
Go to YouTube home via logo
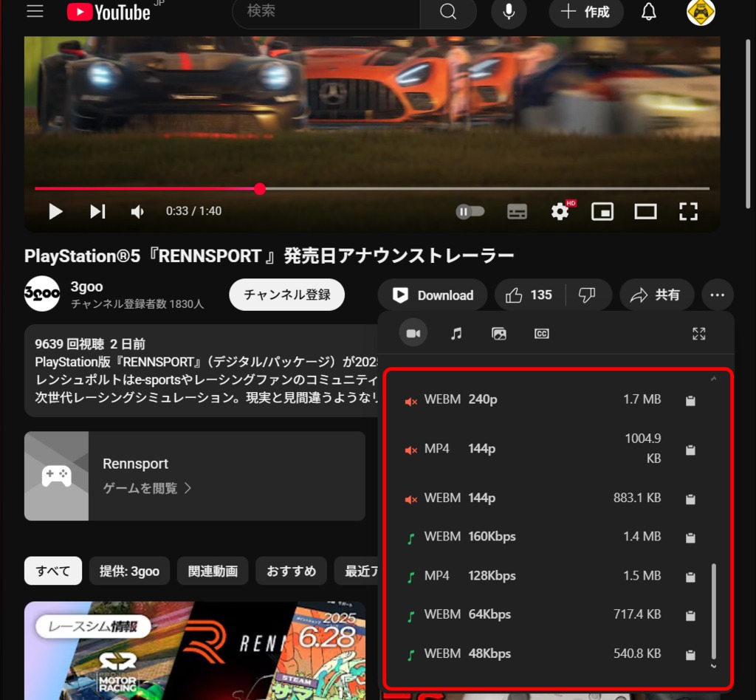pyautogui.click(x=109, y=12)
